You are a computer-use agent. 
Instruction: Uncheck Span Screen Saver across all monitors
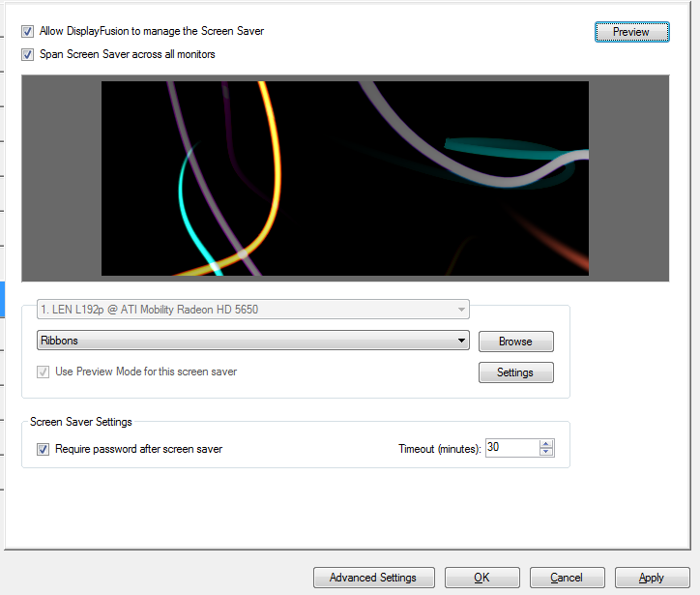click(x=27, y=55)
